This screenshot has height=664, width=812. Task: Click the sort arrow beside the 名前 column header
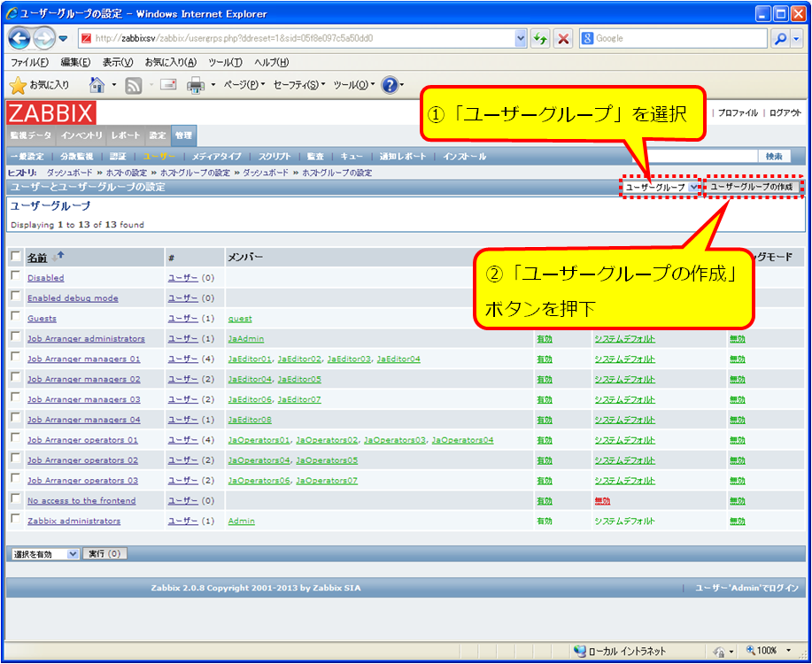(x=58, y=257)
